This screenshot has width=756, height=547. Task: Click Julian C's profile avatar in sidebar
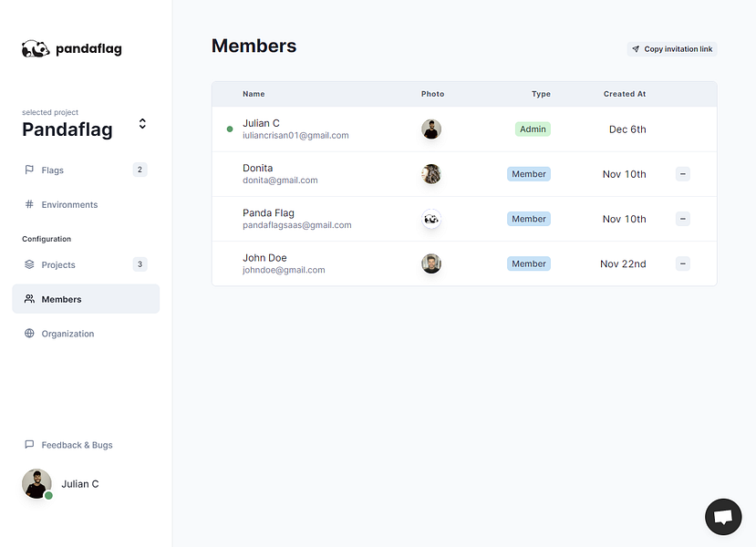(36, 484)
